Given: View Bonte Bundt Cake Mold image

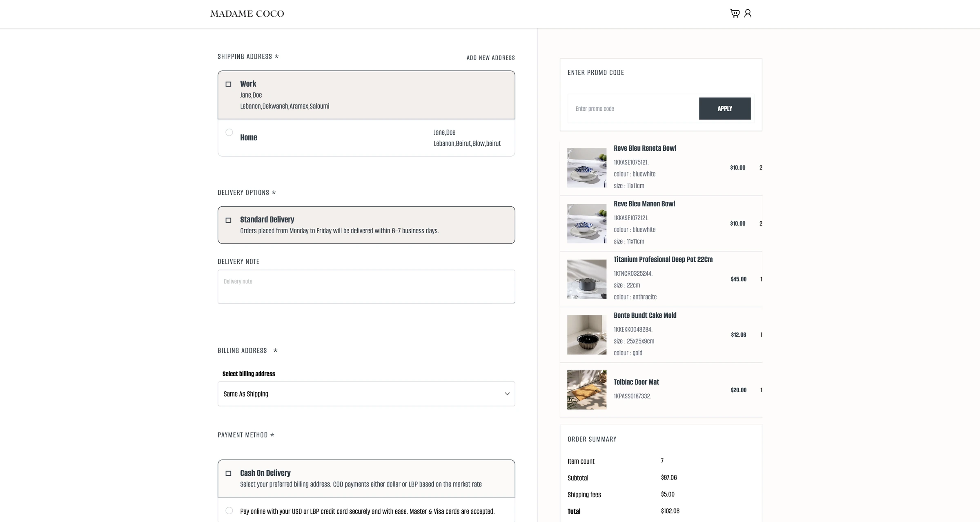Looking at the screenshot, I should pos(587,335).
